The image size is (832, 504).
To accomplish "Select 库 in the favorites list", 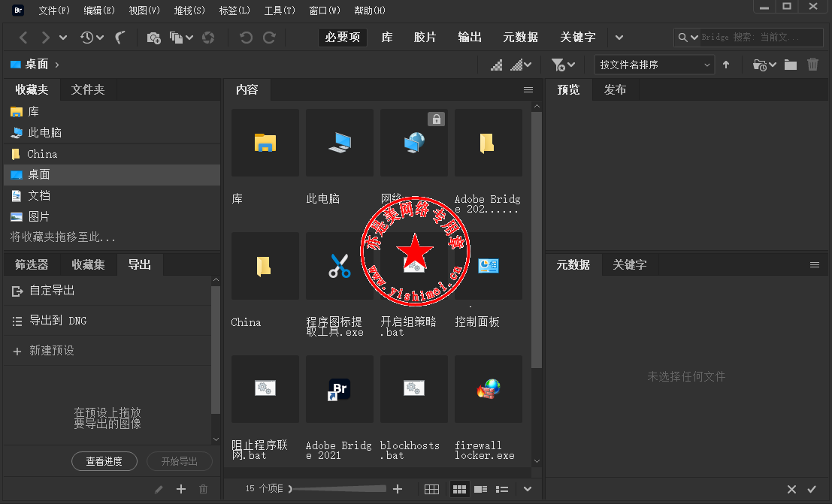I will point(112,111).
